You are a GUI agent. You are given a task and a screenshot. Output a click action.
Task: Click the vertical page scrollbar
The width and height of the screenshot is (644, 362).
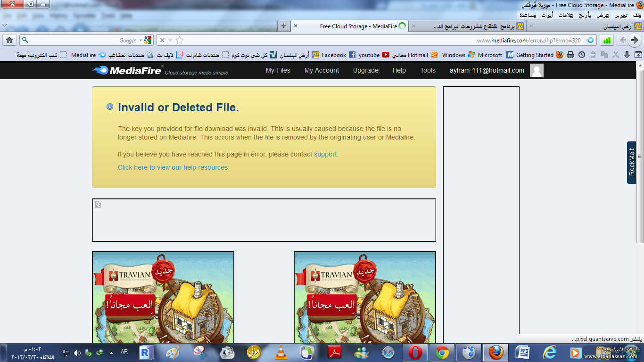[640, 156]
